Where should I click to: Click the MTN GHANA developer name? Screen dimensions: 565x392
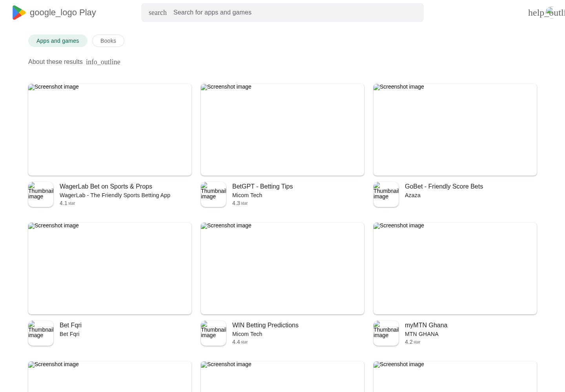tap(422, 334)
